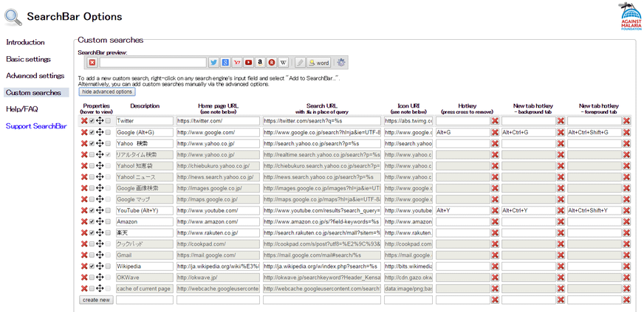Click the Yahoo 検索 icon URI field
The image size is (644, 312).
408,144
